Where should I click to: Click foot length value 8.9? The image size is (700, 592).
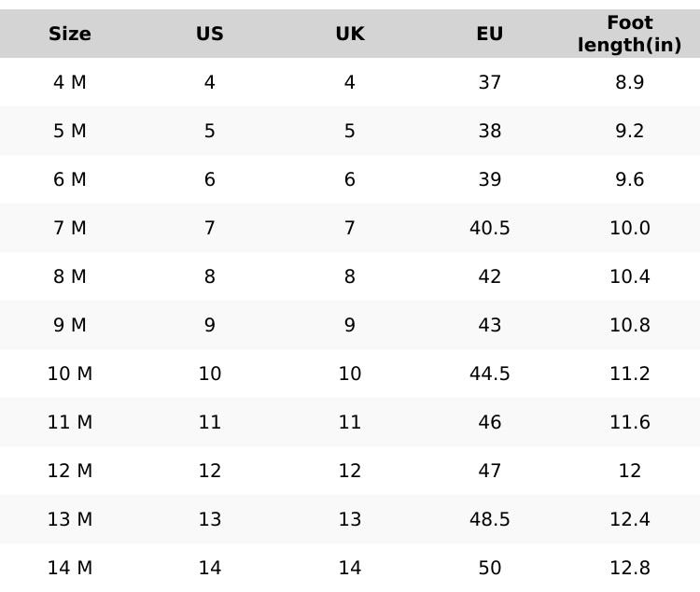coord(630,83)
